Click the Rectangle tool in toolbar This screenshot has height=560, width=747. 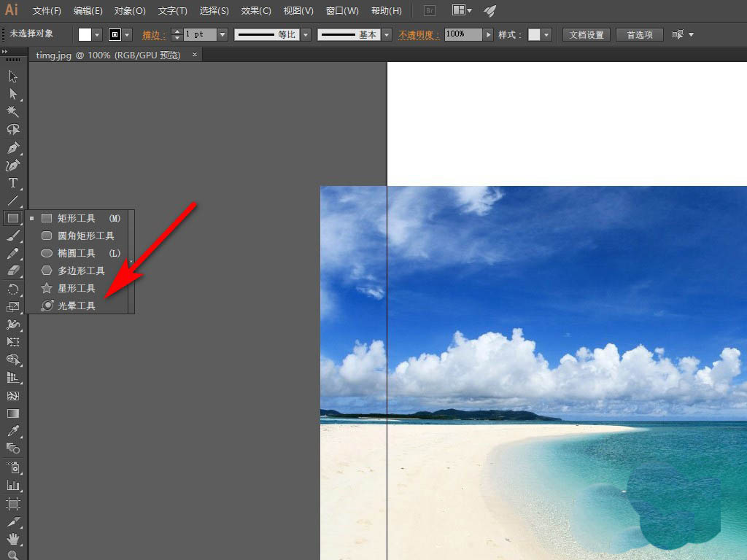tap(13, 218)
